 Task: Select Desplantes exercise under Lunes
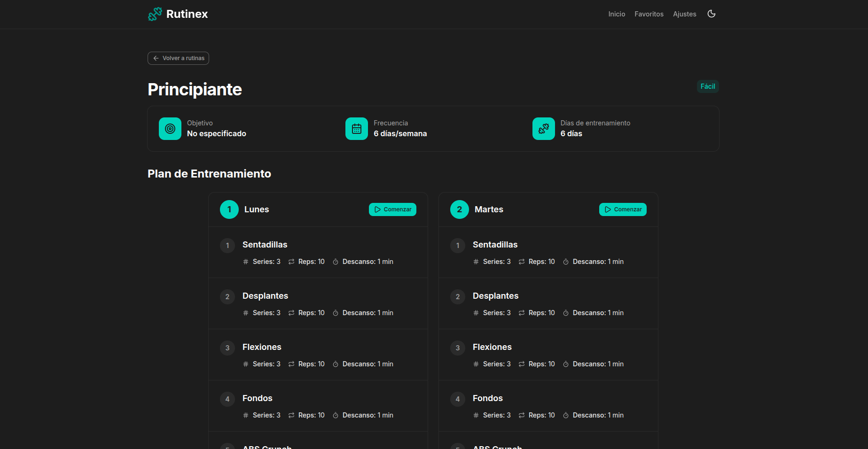(265, 296)
